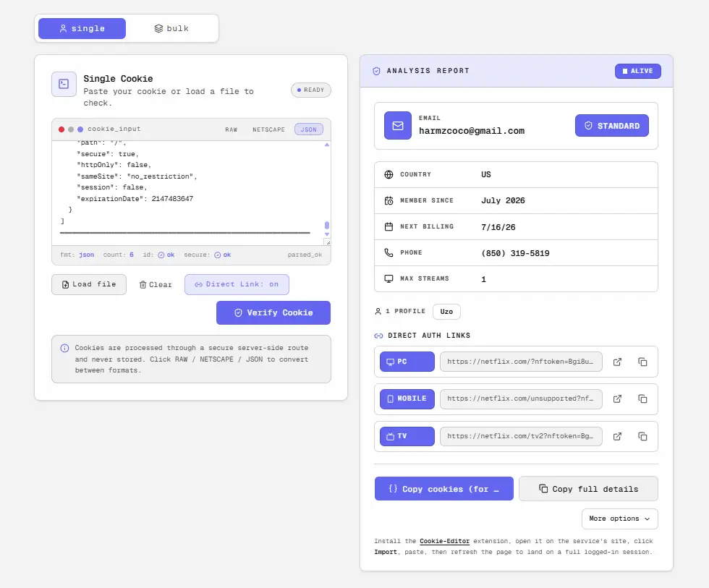Click the email envelope icon
This screenshot has width=709, height=588.
click(397, 126)
